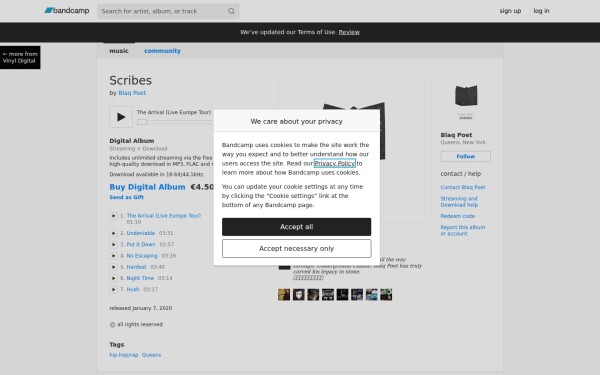
Task: Open the sixth supporter avatar thumbnail
Action: pyautogui.click(x=357, y=295)
